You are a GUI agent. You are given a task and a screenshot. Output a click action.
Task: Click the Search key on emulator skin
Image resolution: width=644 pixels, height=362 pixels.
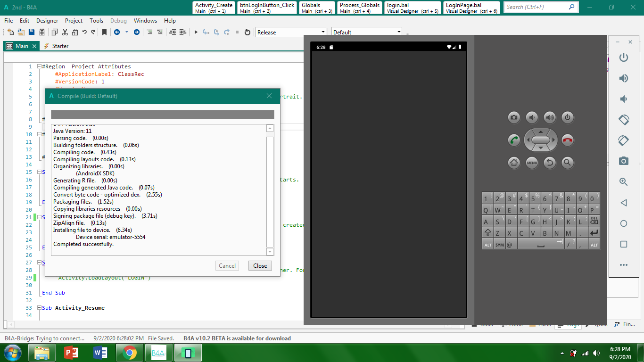tap(568, 163)
